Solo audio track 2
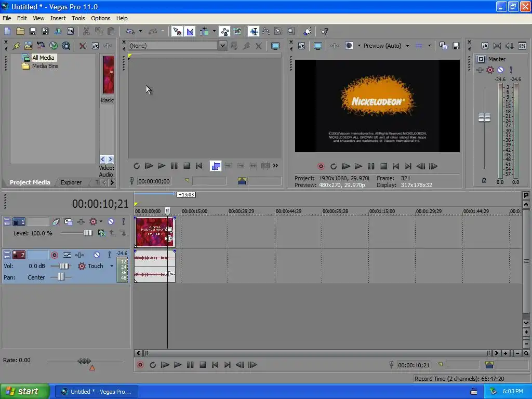The width and height of the screenshot is (532, 399). 109,255
